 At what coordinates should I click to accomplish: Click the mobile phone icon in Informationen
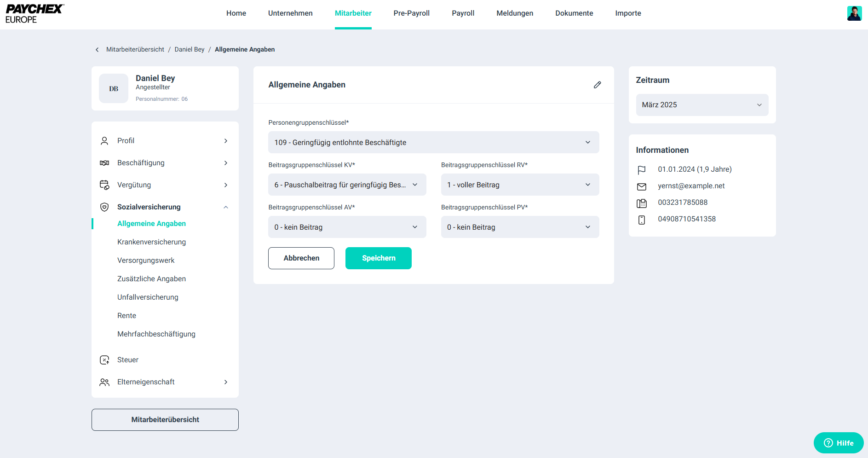(642, 220)
